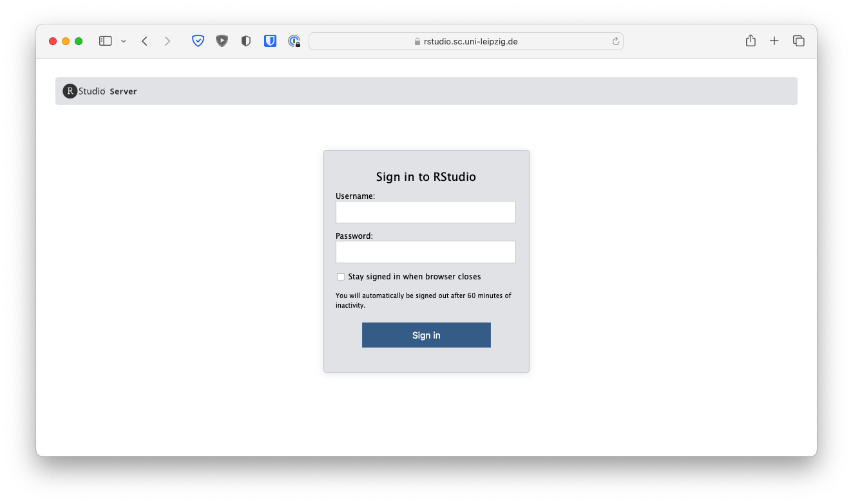Image resolution: width=853 pixels, height=504 pixels.
Task: Reload the page
Action: tap(615, 41)
